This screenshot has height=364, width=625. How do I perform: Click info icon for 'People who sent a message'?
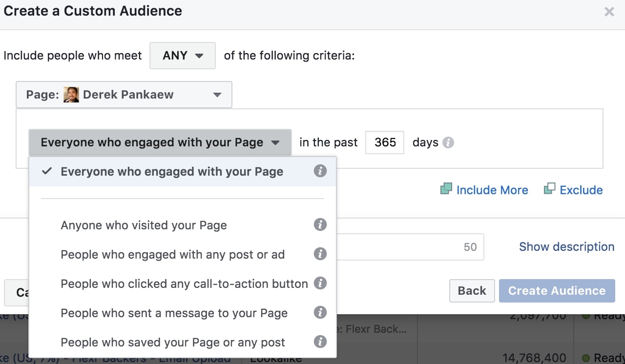320,313
